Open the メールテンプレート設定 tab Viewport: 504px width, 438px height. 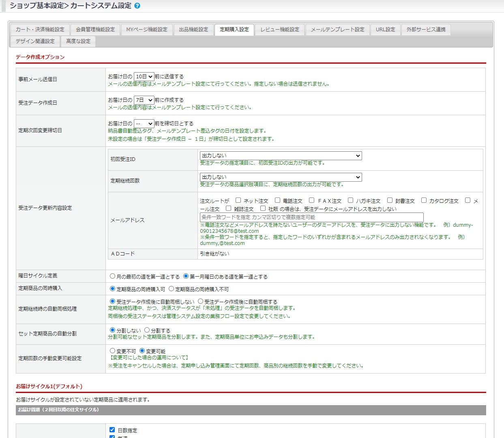(337, 30)
